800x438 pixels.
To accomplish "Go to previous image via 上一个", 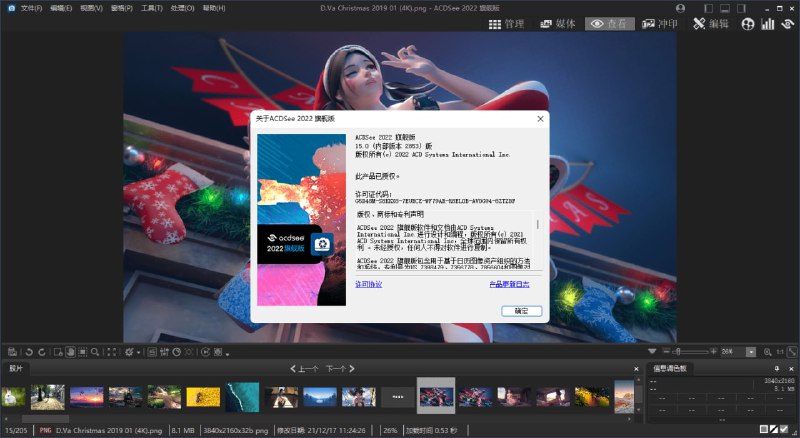I will [305, 369].
